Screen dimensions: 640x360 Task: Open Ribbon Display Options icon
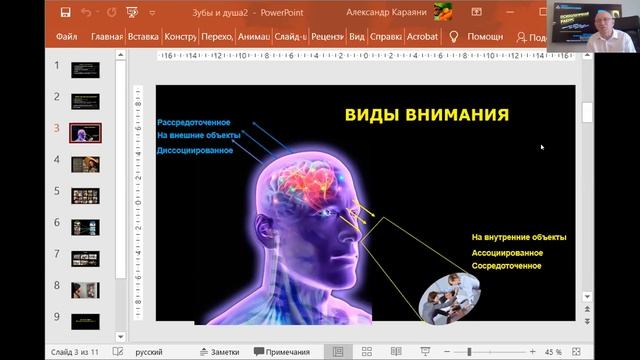477,12
